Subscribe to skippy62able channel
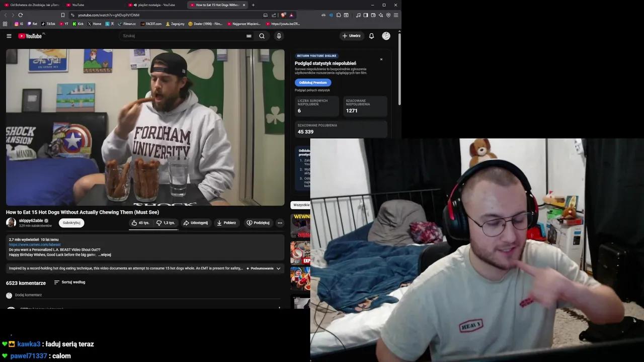644x362 pixels. (71, 223)
